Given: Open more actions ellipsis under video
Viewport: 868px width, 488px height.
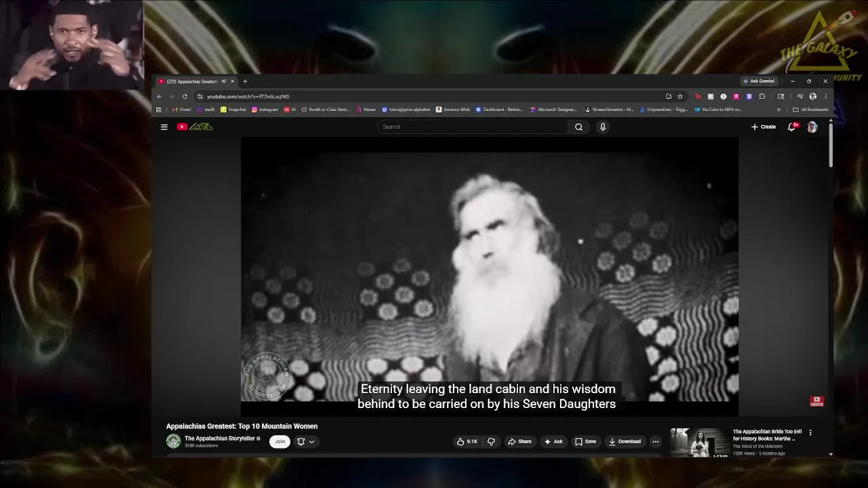Looking at the screenshot, I should tap(656, 441).
